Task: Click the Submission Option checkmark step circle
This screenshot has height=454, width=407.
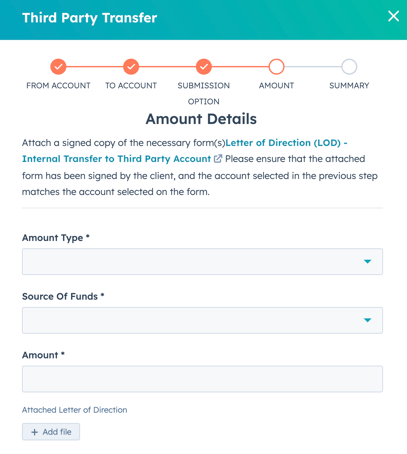Action: 204,67
